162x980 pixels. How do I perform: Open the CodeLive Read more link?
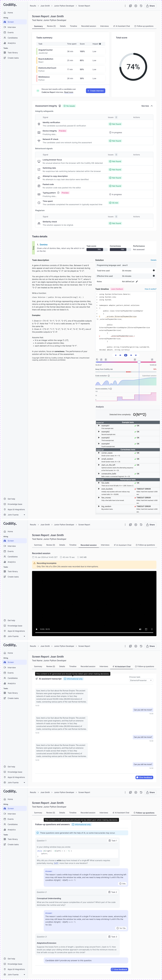(69, 92)
